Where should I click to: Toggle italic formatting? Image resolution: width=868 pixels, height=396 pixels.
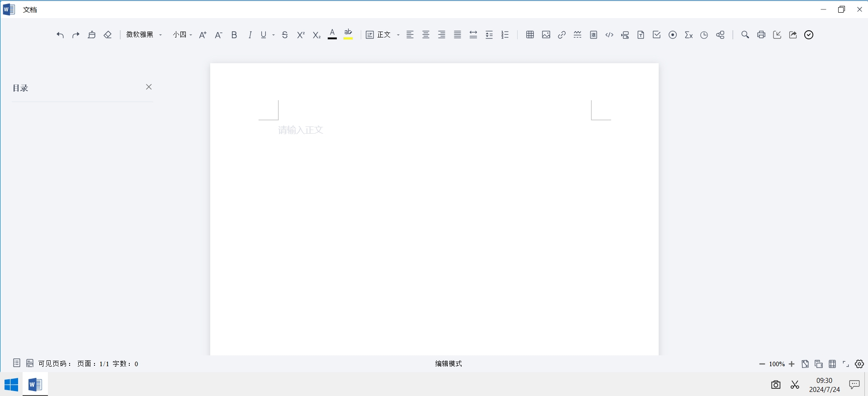pos(250,35)
